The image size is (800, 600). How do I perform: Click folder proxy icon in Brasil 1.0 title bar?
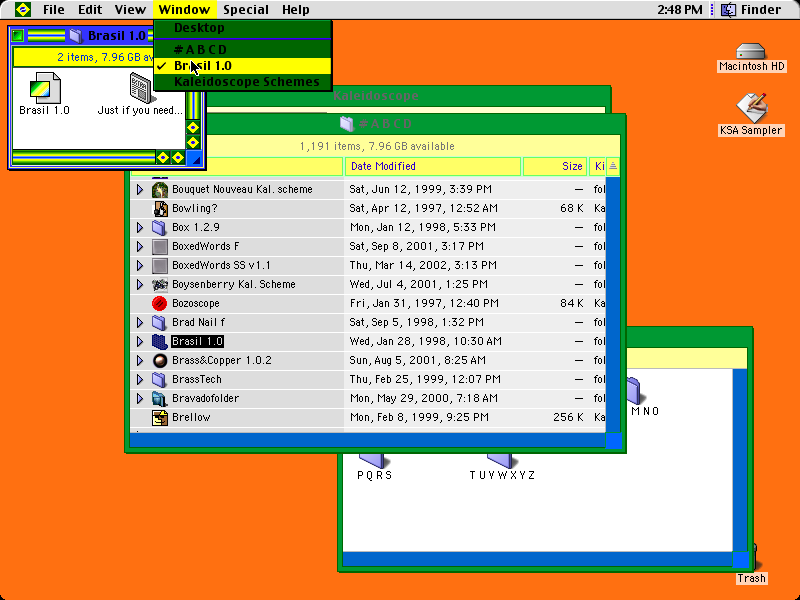tap(76, 35)
